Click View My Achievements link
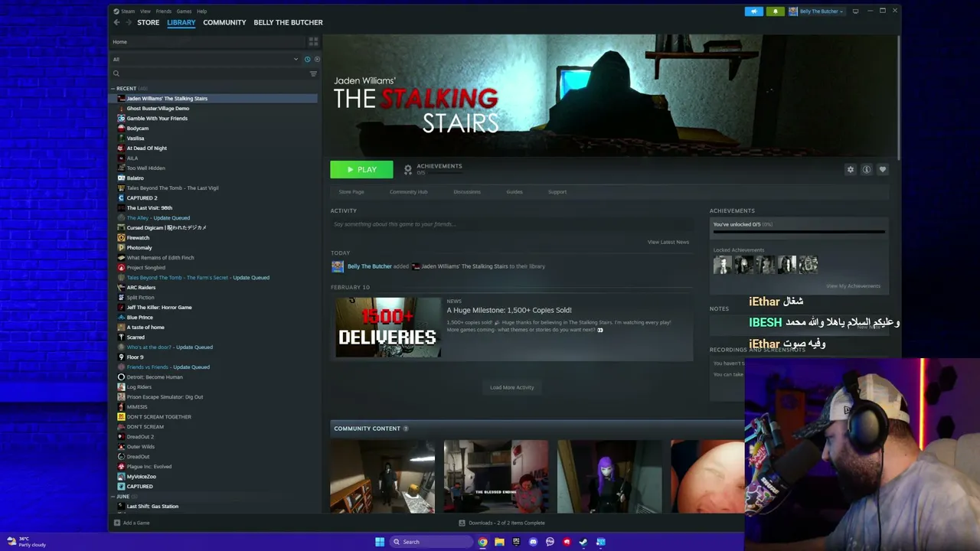Screen dimensions: 980x551 tap(853, 286)
